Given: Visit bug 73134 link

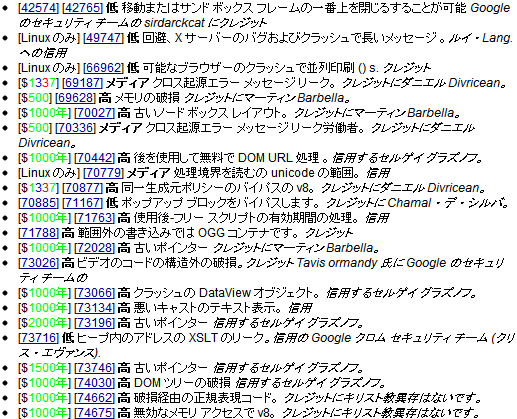Looking at the screenshot, I should click(x=94, y=308).
